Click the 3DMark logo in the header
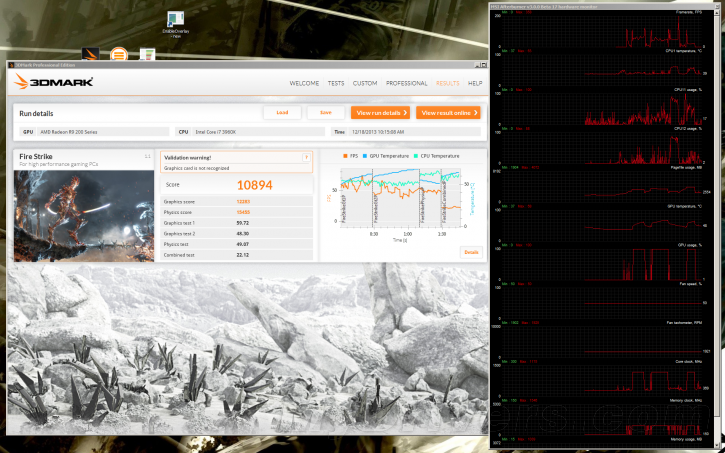 pyautogui.click(x=54, y=82)
